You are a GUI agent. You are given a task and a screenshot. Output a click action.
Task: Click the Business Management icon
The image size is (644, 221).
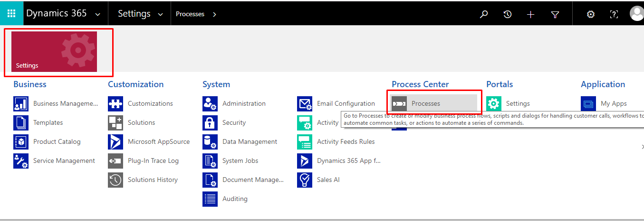[21, 103]
